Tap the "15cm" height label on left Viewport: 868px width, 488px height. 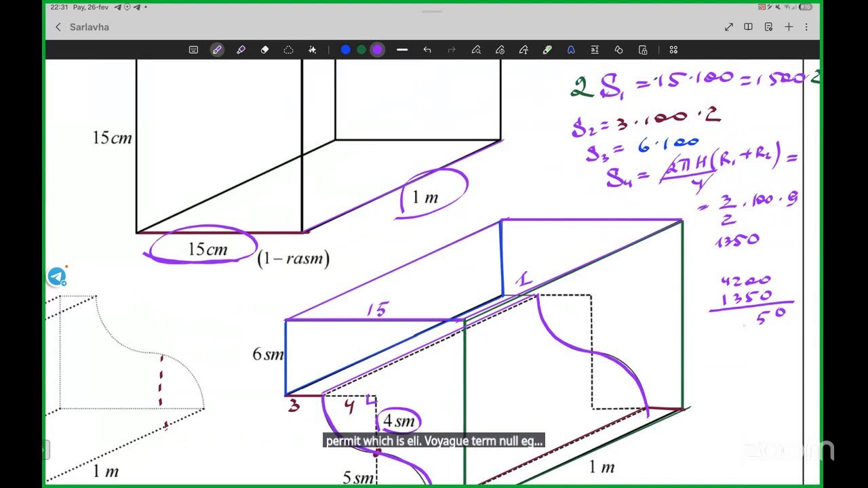pos(112,138)
